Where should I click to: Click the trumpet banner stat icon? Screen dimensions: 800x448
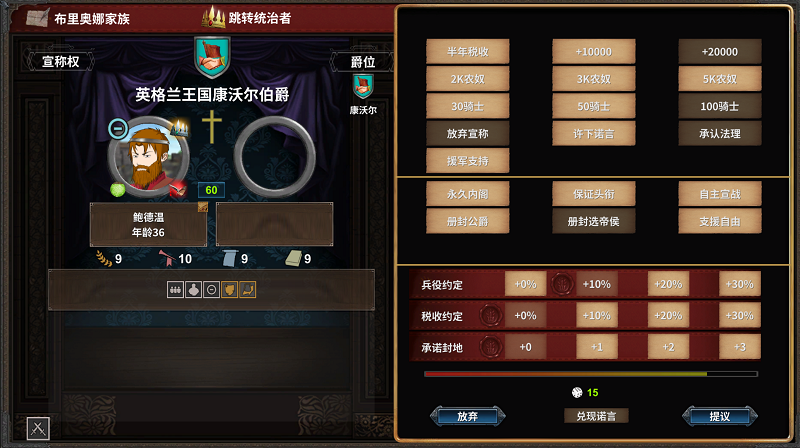[167, 259]
